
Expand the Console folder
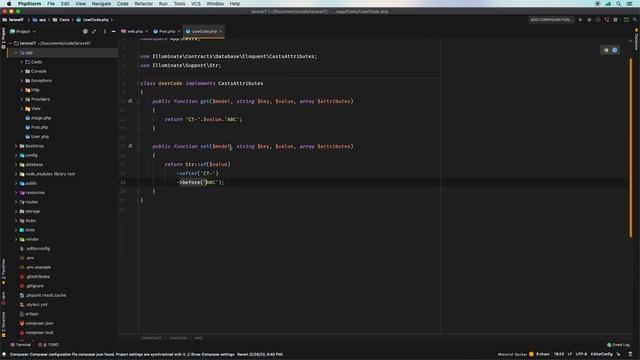click(x=22, y=71)
